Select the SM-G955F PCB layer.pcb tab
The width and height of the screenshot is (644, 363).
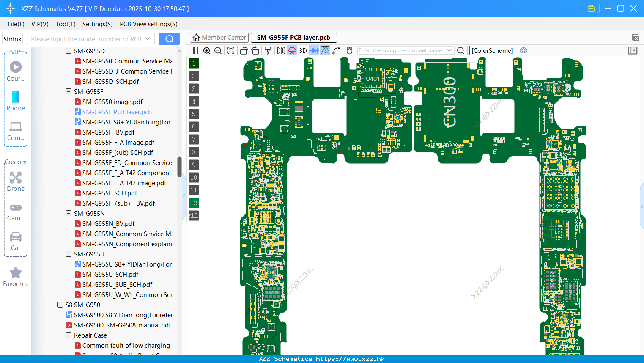click(293, 38)
